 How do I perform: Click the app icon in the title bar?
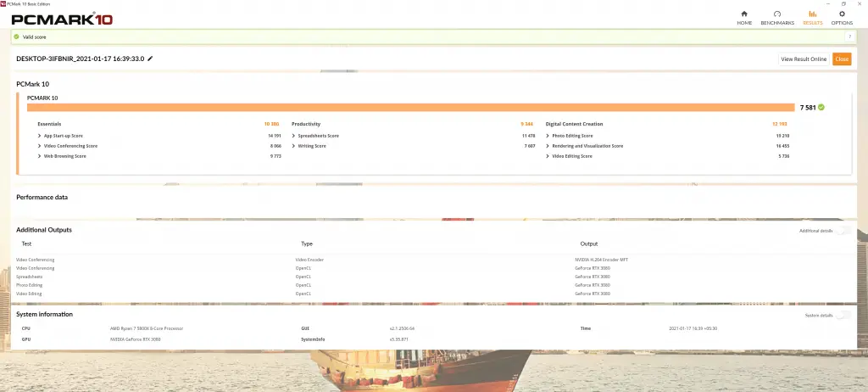tap(3, 3)
